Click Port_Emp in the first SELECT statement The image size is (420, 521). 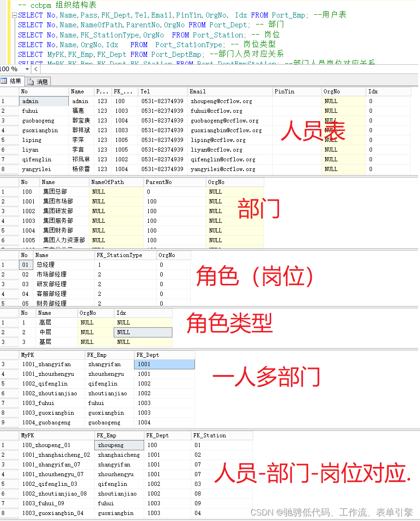click(289, 15)
